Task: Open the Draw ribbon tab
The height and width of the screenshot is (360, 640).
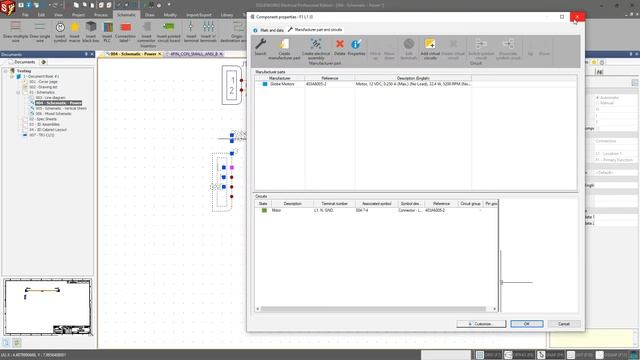Action: point(150,15)
